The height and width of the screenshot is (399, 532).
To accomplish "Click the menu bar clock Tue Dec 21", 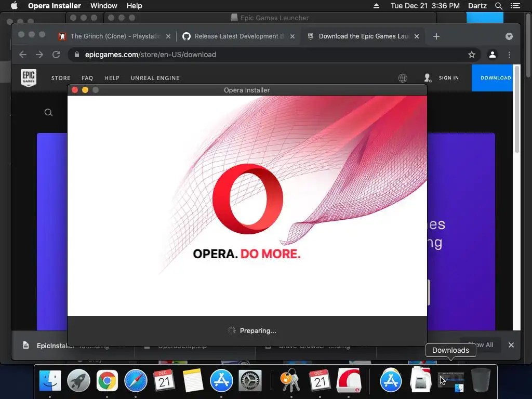I will click(425, 6).
